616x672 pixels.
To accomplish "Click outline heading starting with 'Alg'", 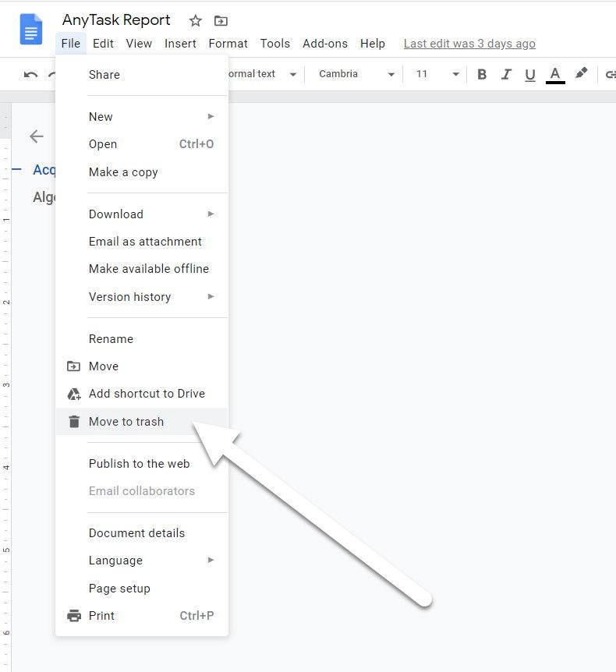I will coord(44,197).
